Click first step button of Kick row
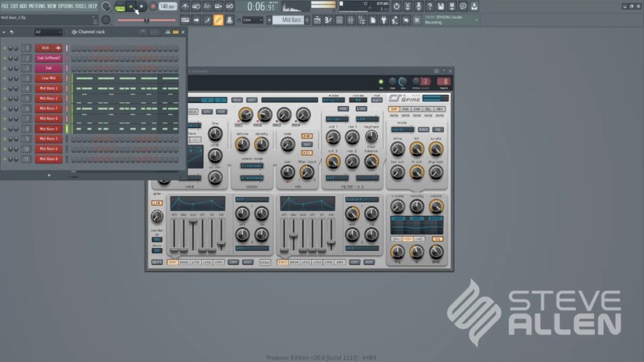 click(74, 48)
